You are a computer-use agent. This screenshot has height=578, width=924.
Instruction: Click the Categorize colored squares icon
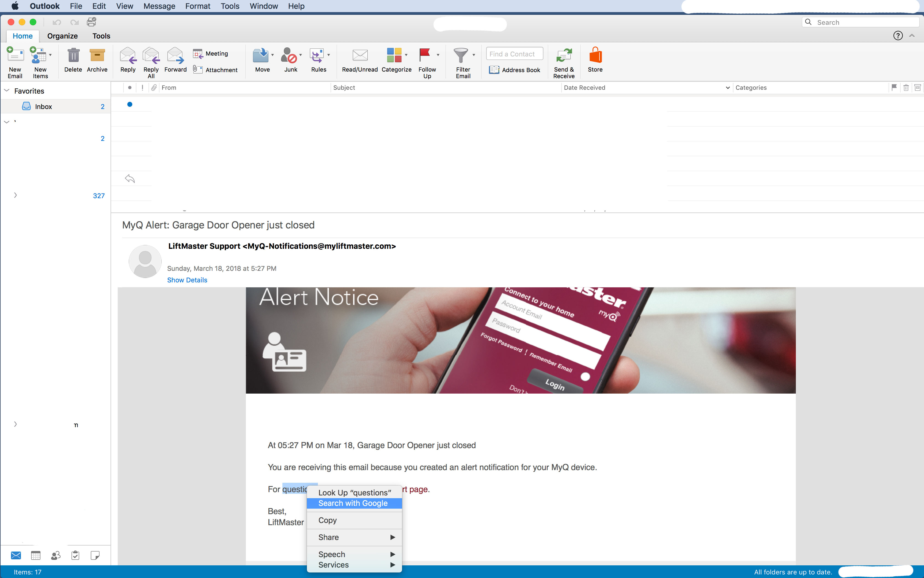click(x=394, y=55)
